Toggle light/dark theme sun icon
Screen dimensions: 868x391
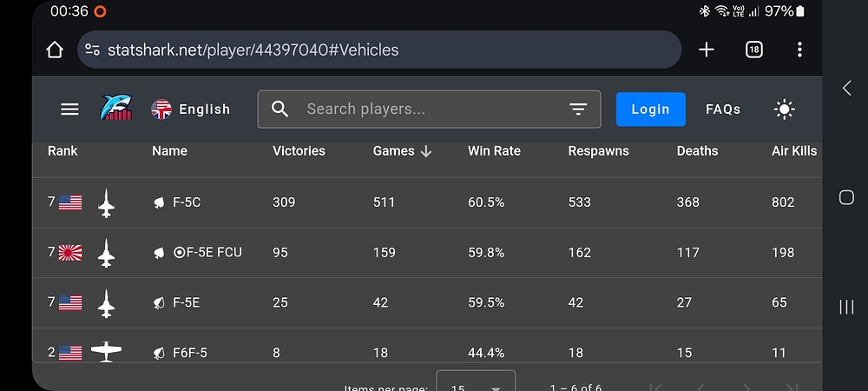pos(784,109)
